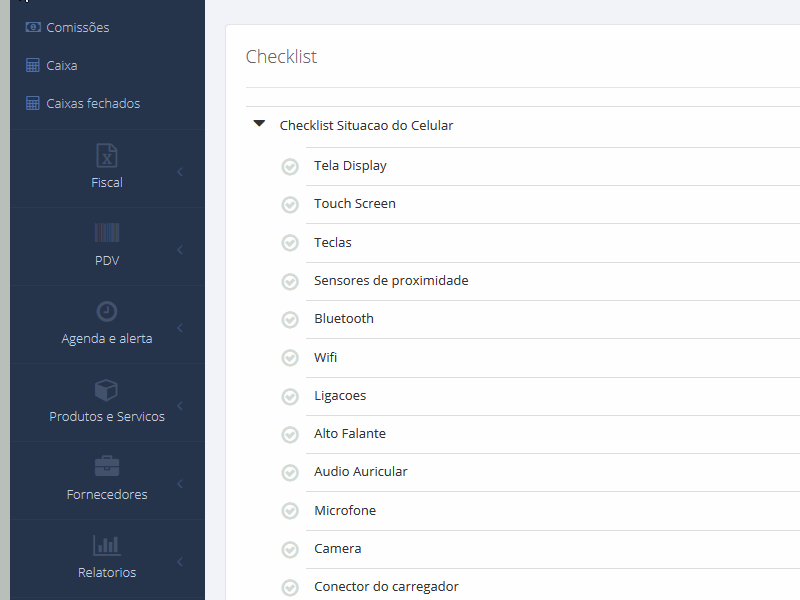Click the Touch Screen checklist label
800x600 pixels.
click(x=355, y=203)
